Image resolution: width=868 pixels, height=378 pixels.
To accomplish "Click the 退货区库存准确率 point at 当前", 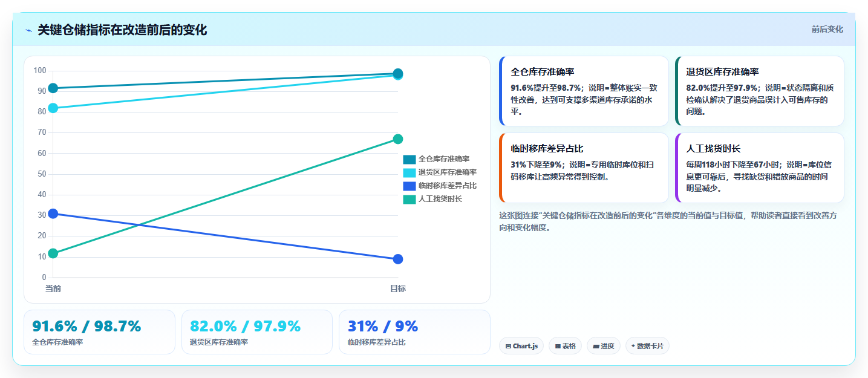I will click(x=53, y=108).
